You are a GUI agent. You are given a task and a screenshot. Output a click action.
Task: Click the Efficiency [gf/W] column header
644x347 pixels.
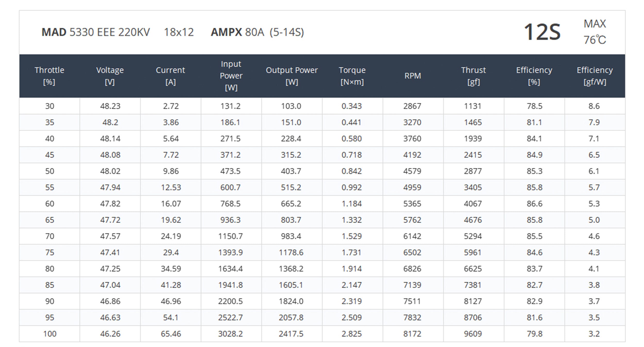[595, 76]
